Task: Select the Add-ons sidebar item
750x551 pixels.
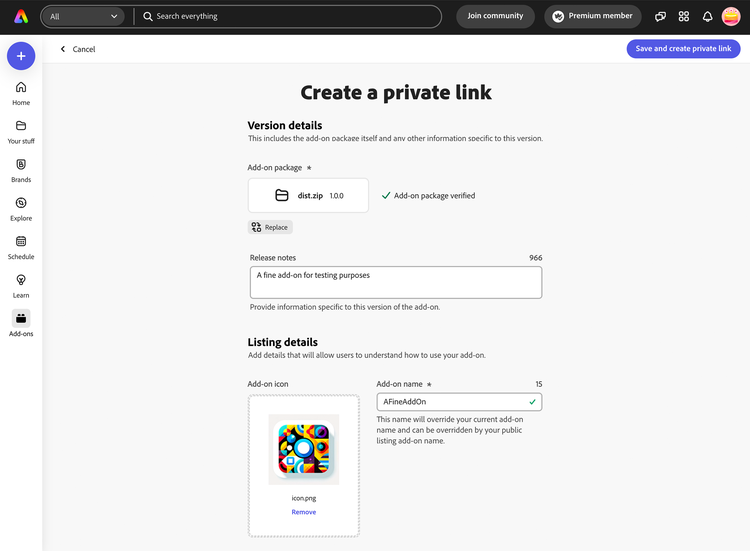Action: [x=21, y=324]
